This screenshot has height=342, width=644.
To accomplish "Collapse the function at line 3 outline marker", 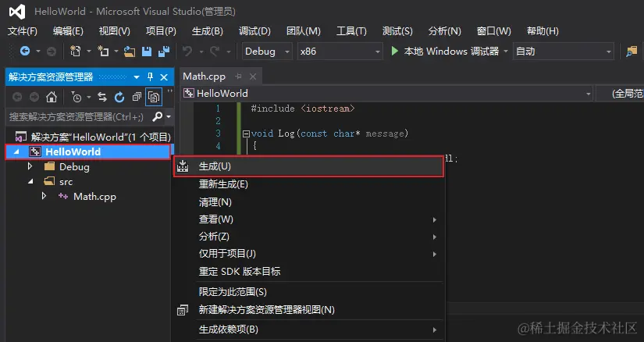I will (246, 134).
